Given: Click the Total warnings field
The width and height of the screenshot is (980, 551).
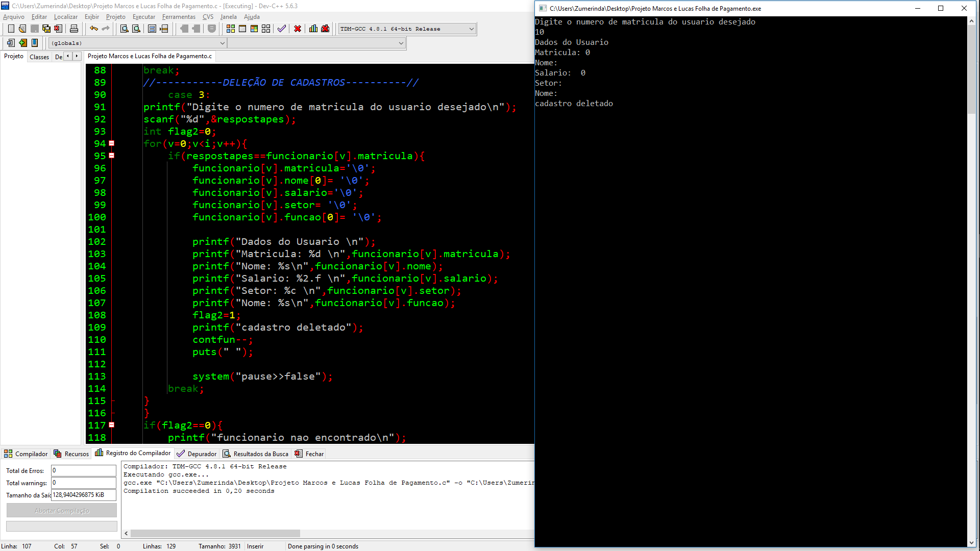Looking at the screenshot, I should (84, 483).
